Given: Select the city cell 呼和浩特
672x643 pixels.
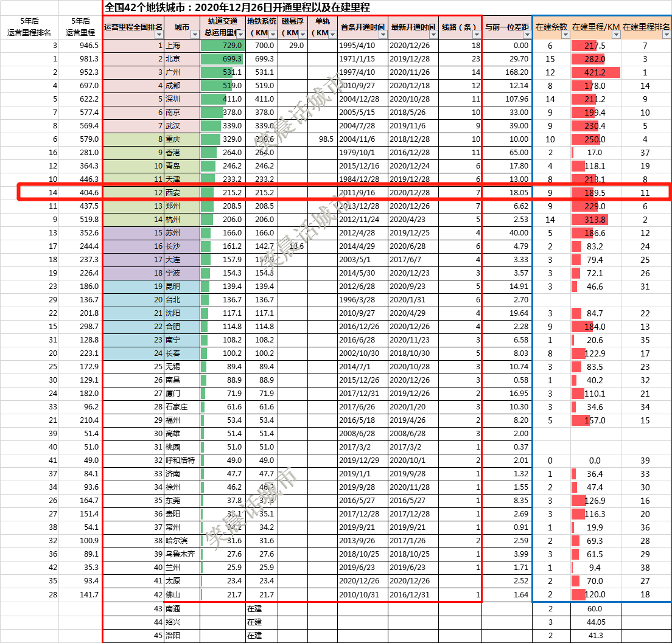Looking at the screenshot, I should [182, 461].
